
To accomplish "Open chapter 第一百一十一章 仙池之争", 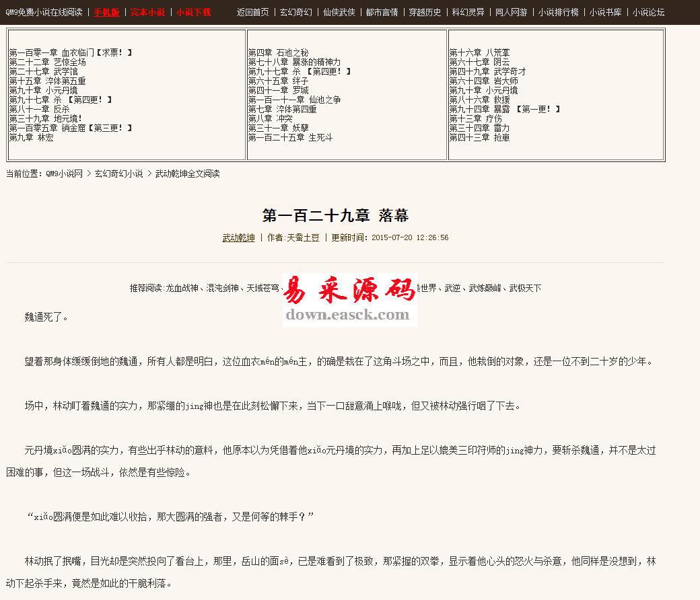I will point(294,100).
